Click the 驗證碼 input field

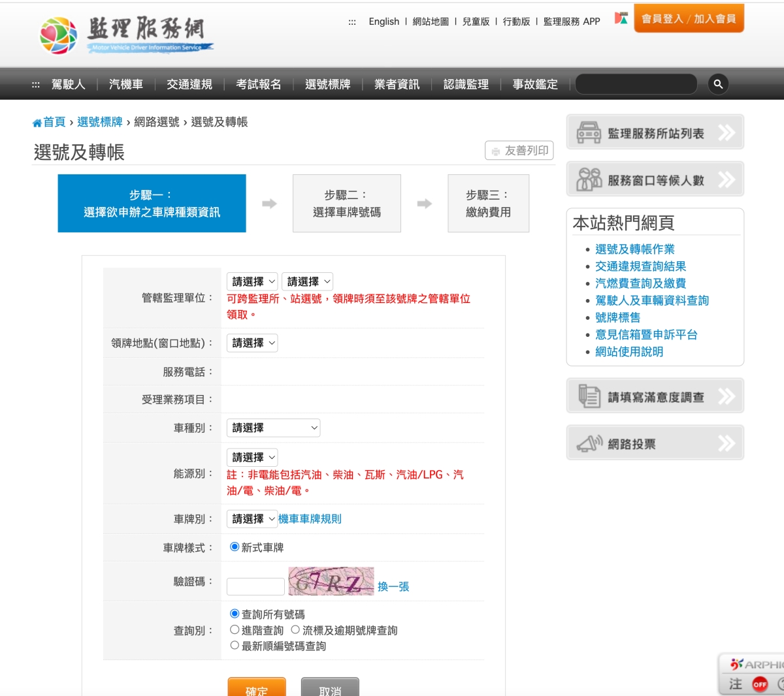click(255, 586)
